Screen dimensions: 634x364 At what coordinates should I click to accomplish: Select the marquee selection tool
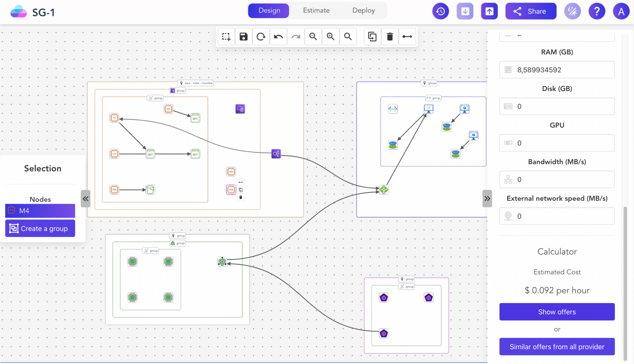click(226, 37)
